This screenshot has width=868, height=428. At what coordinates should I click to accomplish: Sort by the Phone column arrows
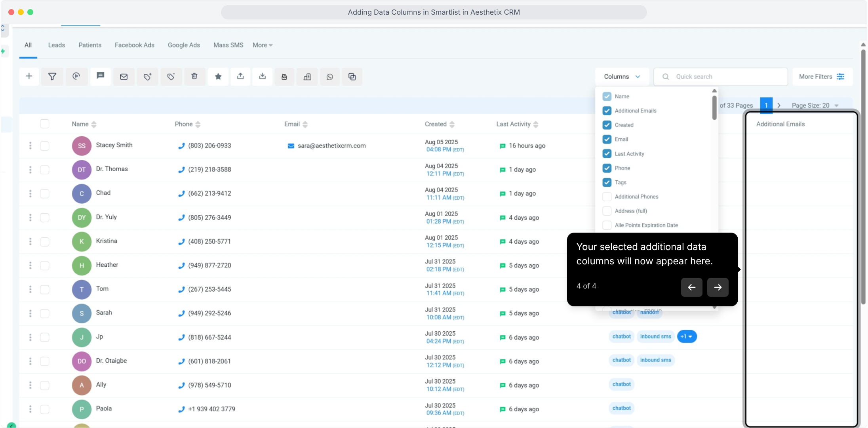(x=198, y=124)
